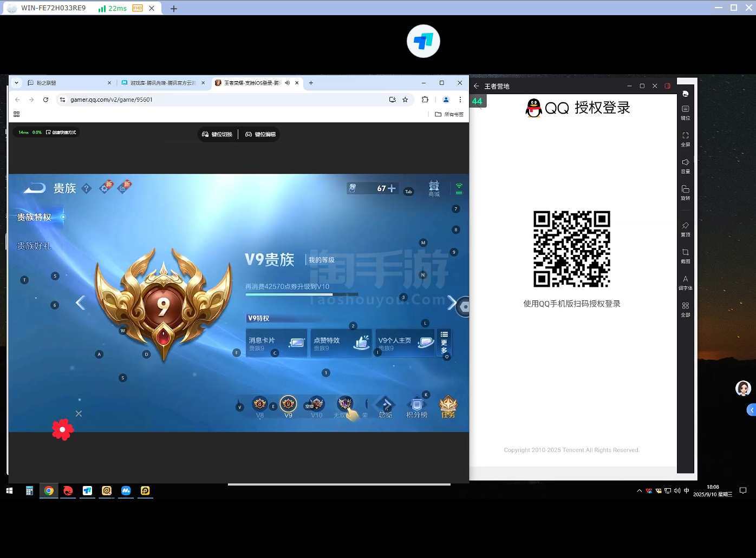This screenshot has height=558, width=756.
Task: Rotate the screen with the 旋转 icon
Action: (x=685, y=192)
